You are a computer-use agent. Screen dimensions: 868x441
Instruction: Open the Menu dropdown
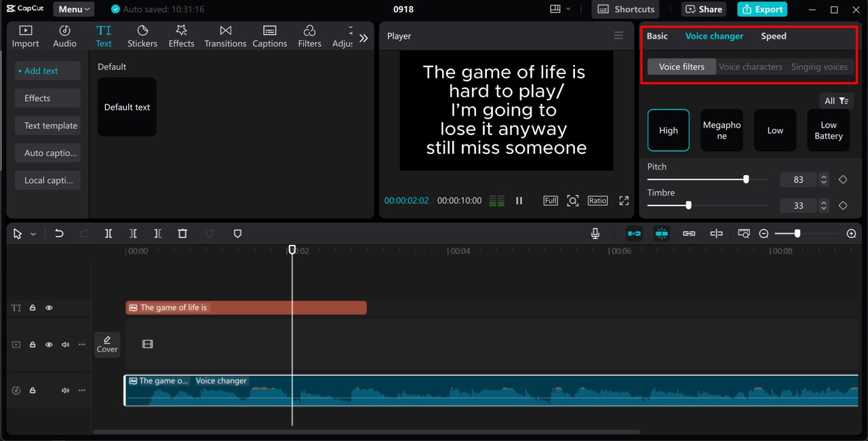pyautogui.click(x=74, y=9)
